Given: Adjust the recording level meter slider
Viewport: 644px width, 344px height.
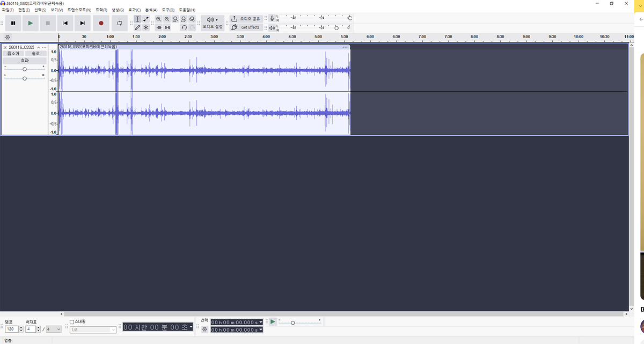Looking at the screenshot, I should (349, 18).
